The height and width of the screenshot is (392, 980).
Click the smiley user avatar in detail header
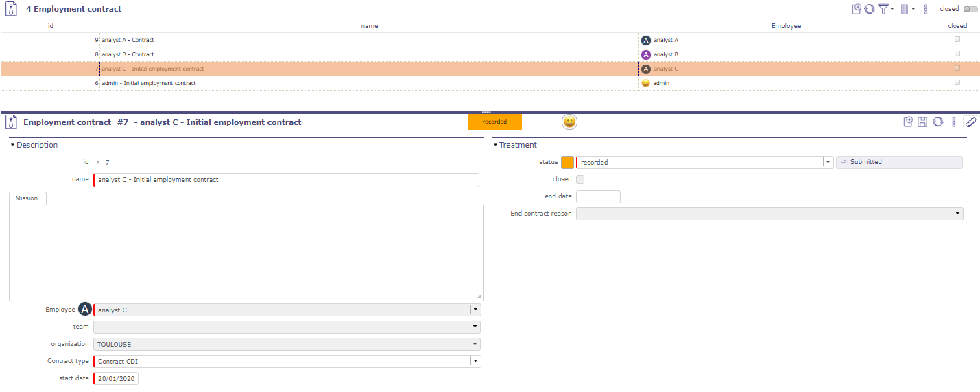click(x=569, y=122)
